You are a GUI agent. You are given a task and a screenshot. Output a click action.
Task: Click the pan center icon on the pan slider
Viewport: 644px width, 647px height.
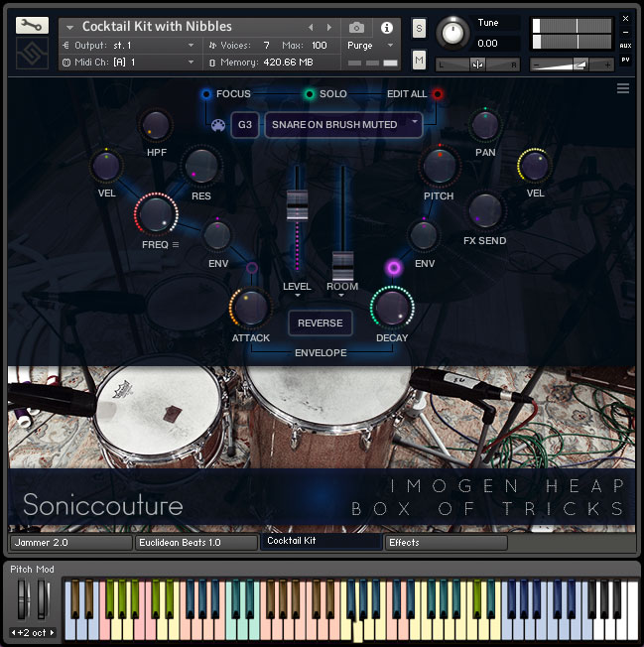coord(477,65)
